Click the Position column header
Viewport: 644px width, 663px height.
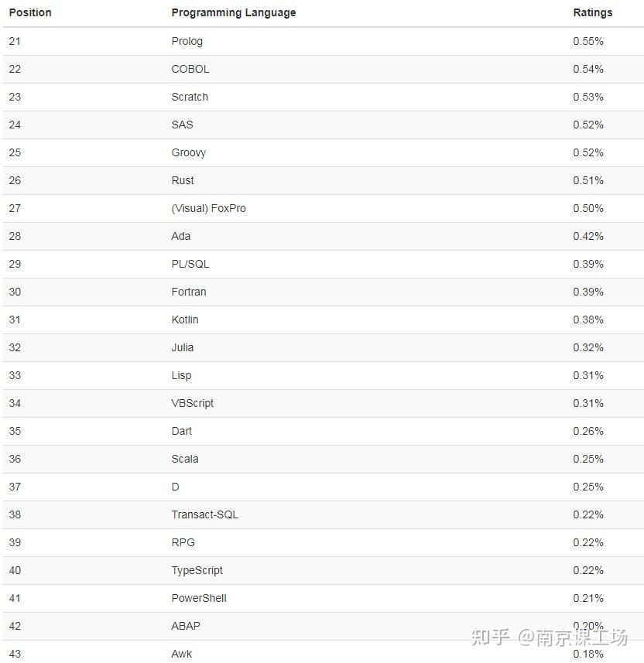30,12
